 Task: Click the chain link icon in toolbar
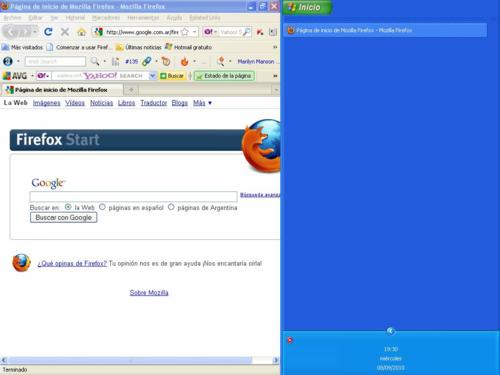click(x=146, y=61)
